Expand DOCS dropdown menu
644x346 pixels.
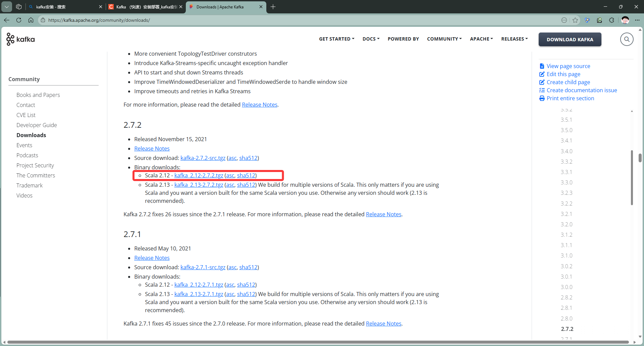click(371, 39)
